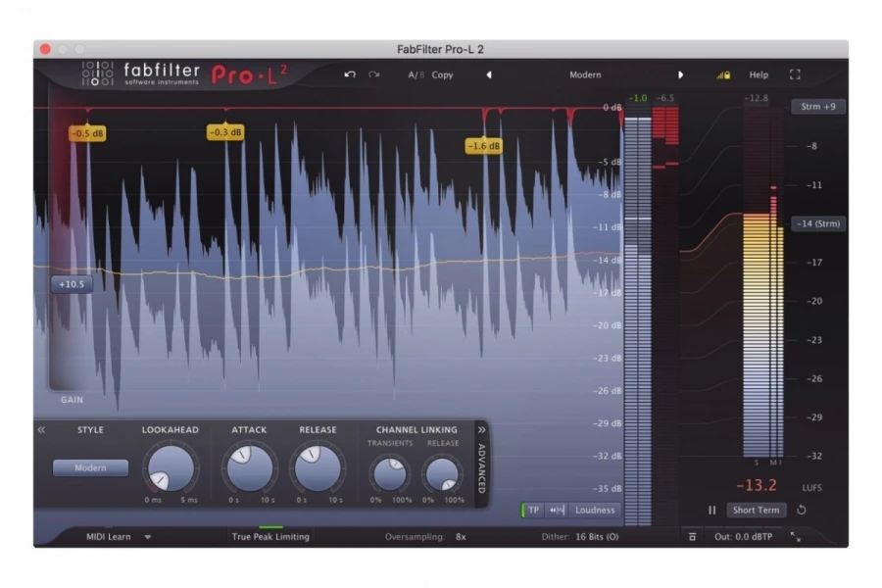Click the +10.5 gain slider handle
The height and width of the screenshot is (588, 882).
(x=72, y=284)
